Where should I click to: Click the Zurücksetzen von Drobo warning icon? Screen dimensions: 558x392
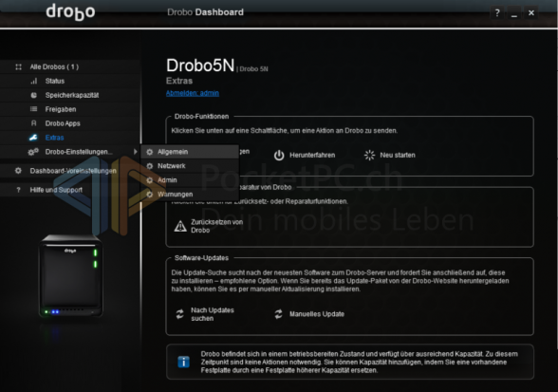180,226
